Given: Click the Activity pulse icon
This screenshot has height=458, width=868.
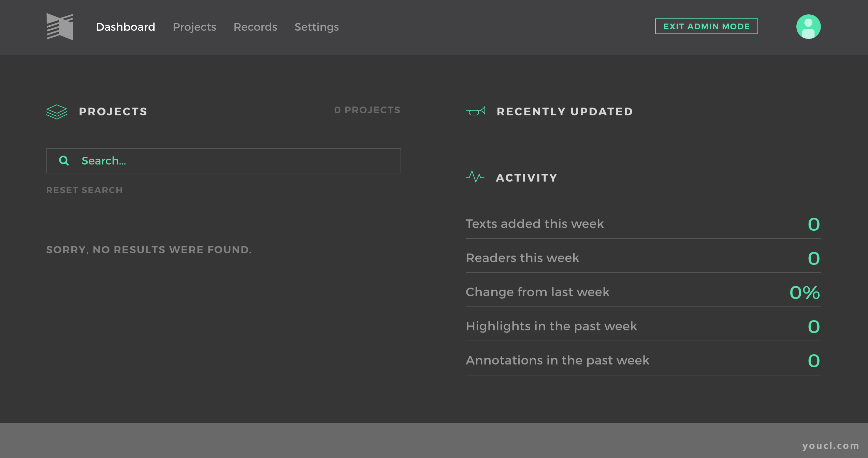Looking at the screenshot, I should pos(475,177).
